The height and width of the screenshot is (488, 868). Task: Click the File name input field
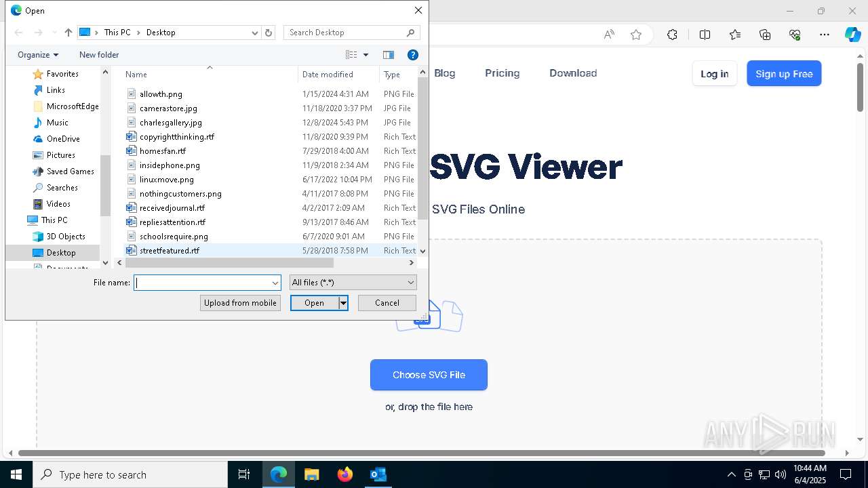click(203, 283)
